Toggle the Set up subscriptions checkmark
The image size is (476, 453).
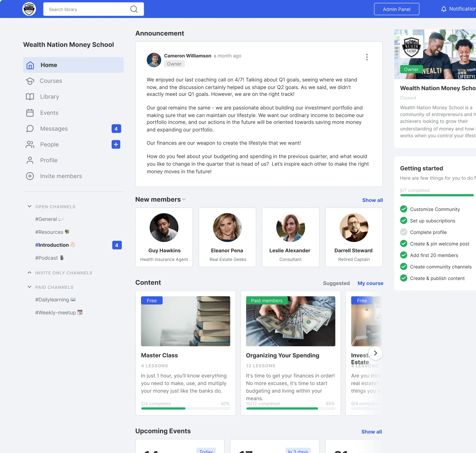click(403, 221)
